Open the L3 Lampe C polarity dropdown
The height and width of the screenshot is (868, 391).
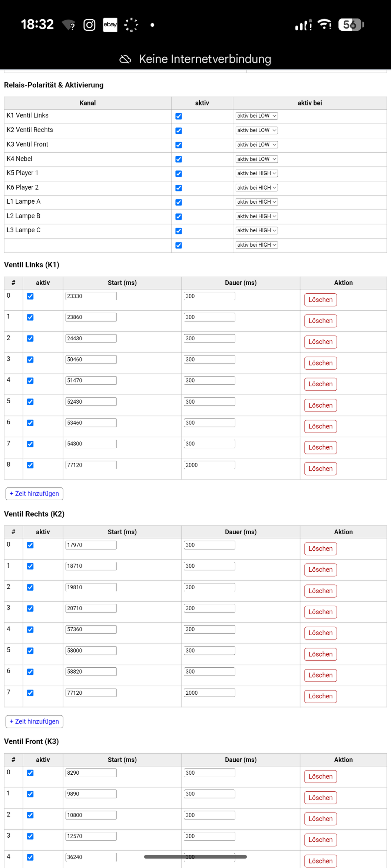point(256,230)
